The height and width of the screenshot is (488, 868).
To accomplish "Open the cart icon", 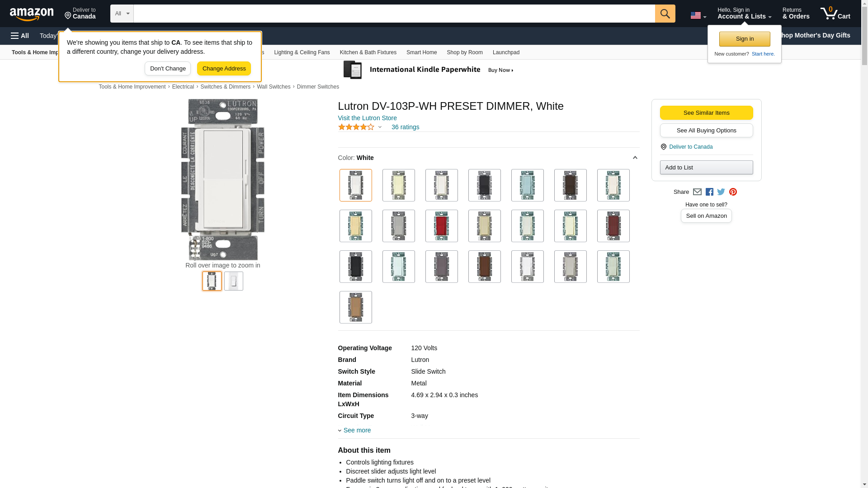I will (x=835, y=14).
